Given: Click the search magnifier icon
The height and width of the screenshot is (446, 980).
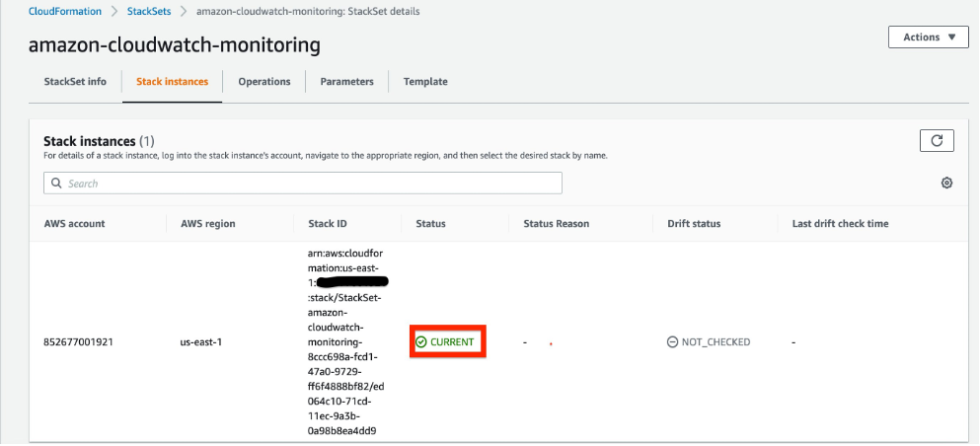Looking at the screenshot, I should pyautogui.click(x=56, y=184).
